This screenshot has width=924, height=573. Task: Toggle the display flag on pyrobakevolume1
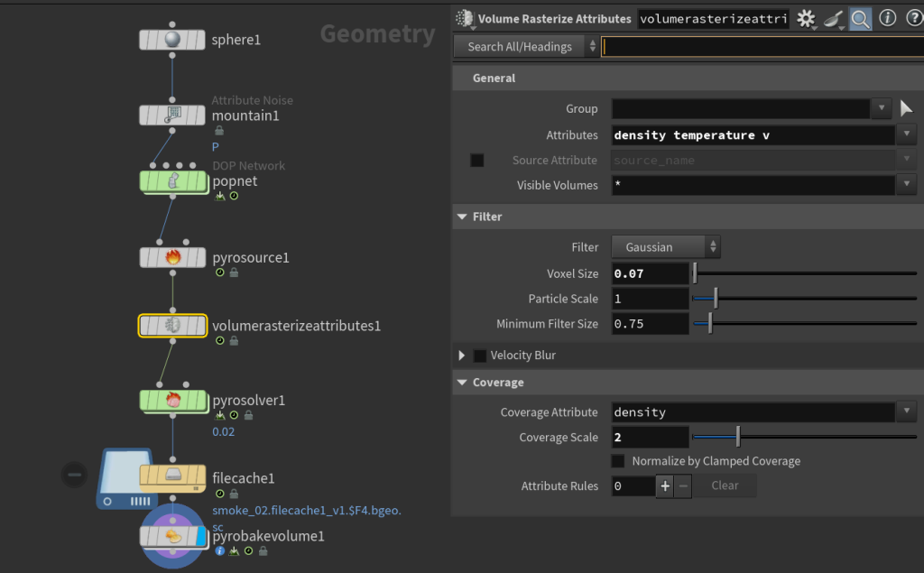pos(200,536)
